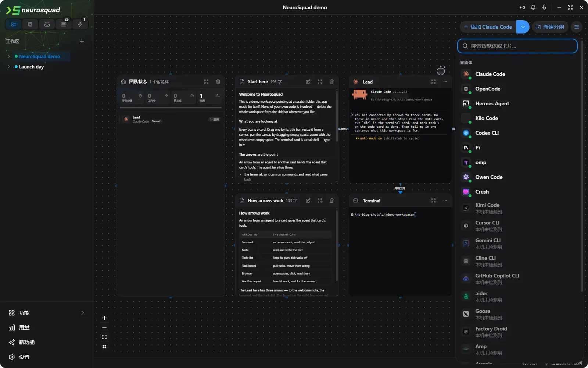Viewport: 588px width, 368px height.
Task: Focus the 搜索智能体或卡片 search field
Action: pyautogui.click(x=517, y=46)
